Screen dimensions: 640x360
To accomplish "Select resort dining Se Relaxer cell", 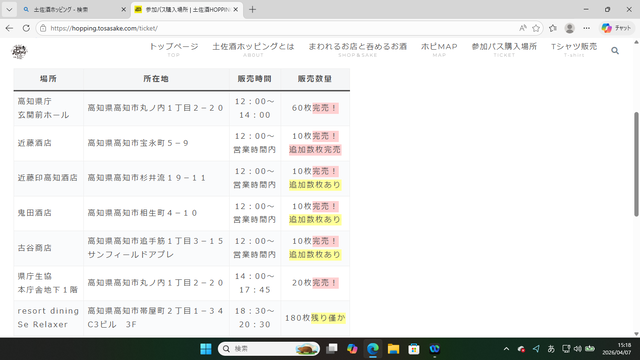I will tap(48, 318).
